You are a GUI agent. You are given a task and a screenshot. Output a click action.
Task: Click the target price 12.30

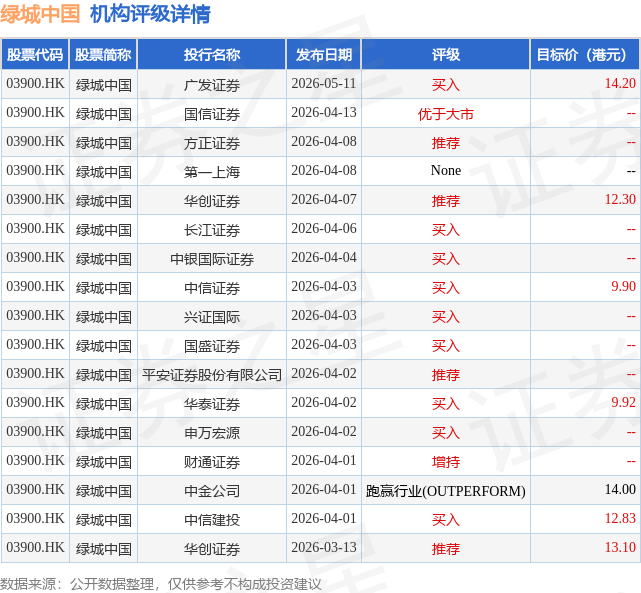[x=620, y=199]
